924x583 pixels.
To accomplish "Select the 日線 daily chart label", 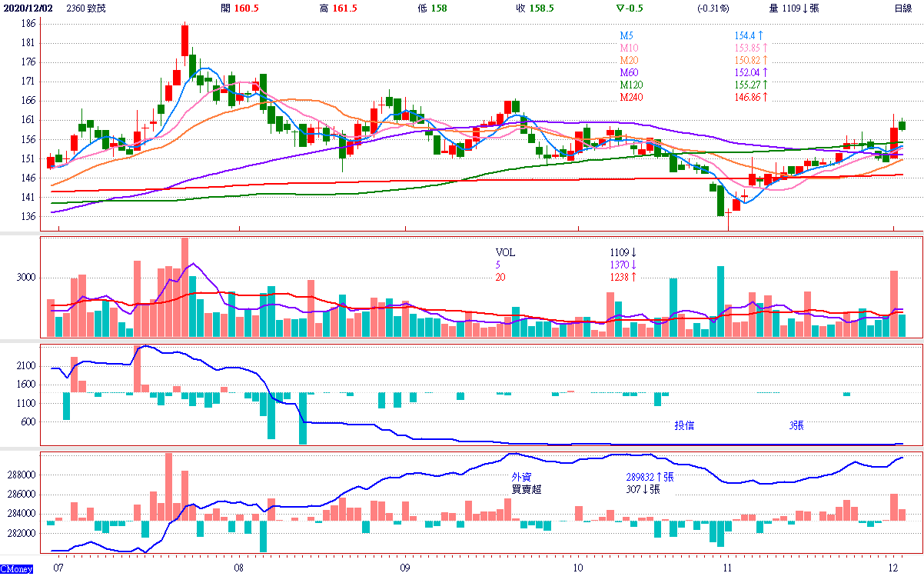I will coord(903,8).
